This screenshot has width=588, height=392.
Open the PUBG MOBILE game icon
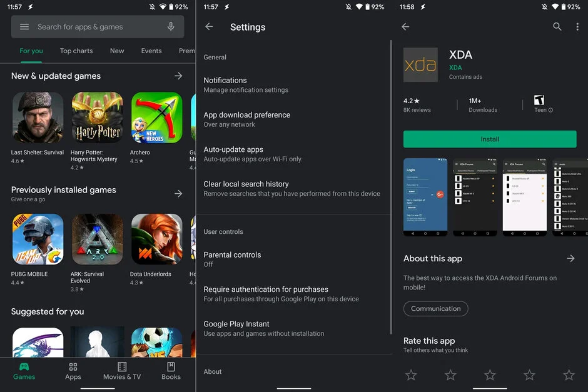(x=38, y=239)
